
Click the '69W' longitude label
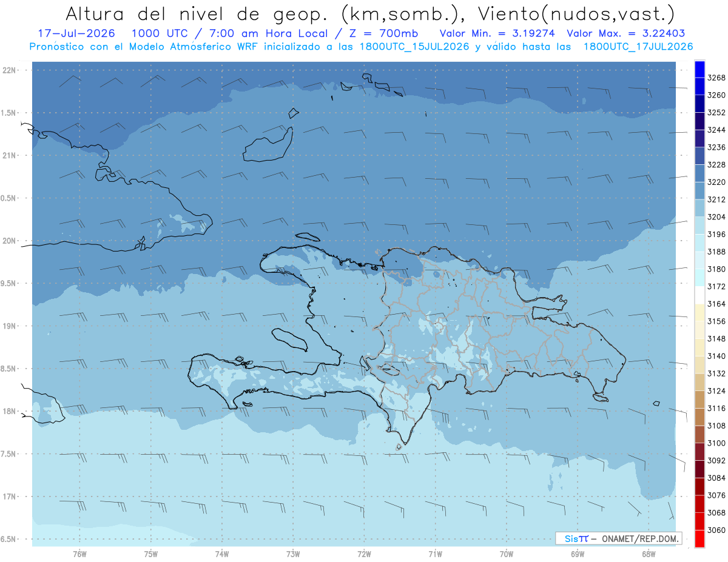coord(578,554)
